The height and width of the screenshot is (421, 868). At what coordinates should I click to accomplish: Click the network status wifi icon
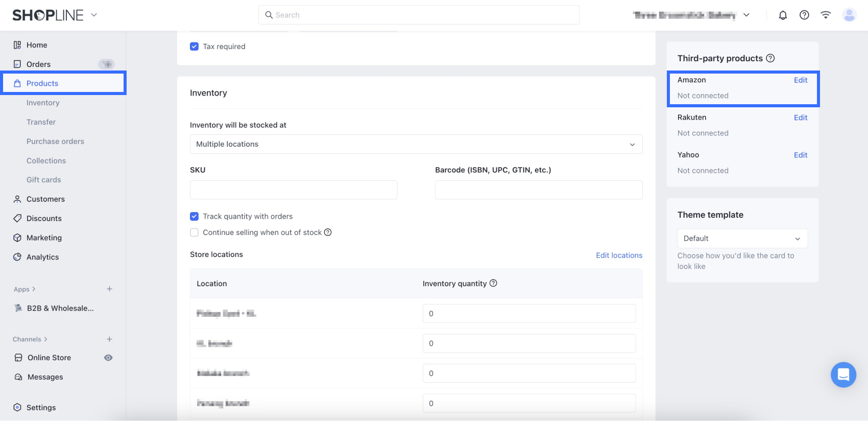tap(826, 15)
